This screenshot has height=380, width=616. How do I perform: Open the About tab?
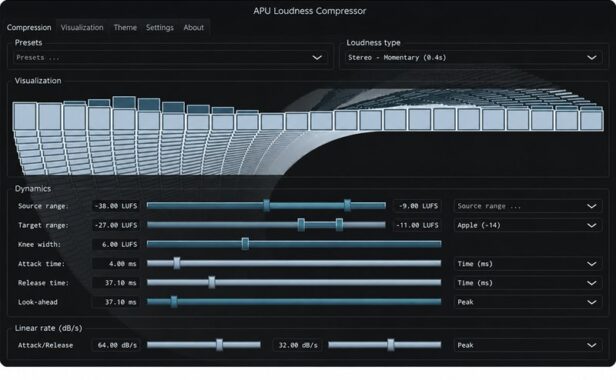coord(194,28)
